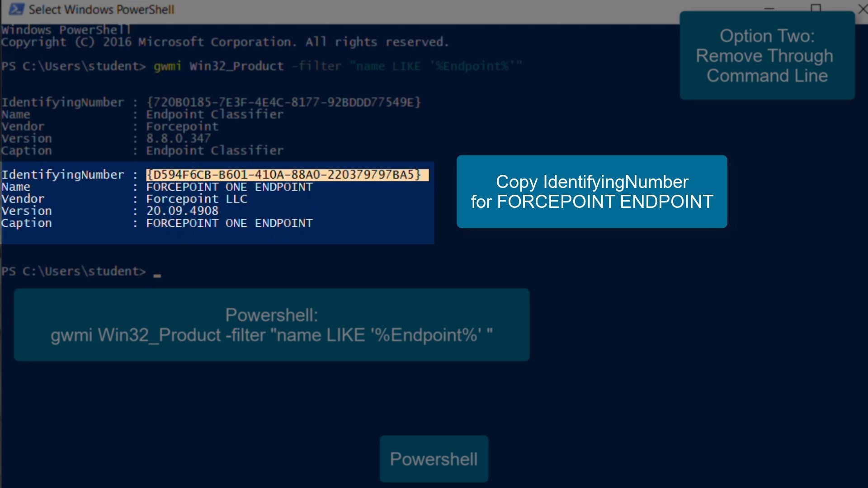
Task: Click the typed gwmi command text
Action: (x=167, y=66)
